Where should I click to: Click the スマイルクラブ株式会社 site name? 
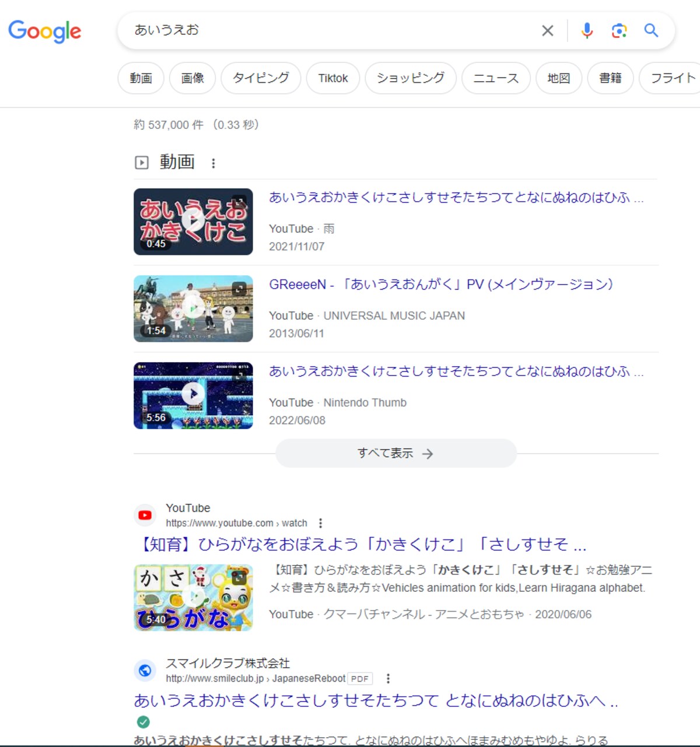228,663
